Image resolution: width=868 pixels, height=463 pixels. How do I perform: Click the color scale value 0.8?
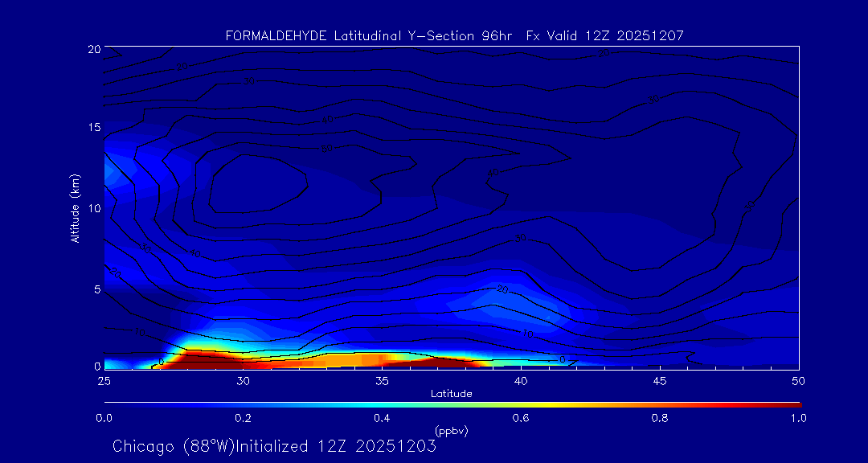coord(660,419)
